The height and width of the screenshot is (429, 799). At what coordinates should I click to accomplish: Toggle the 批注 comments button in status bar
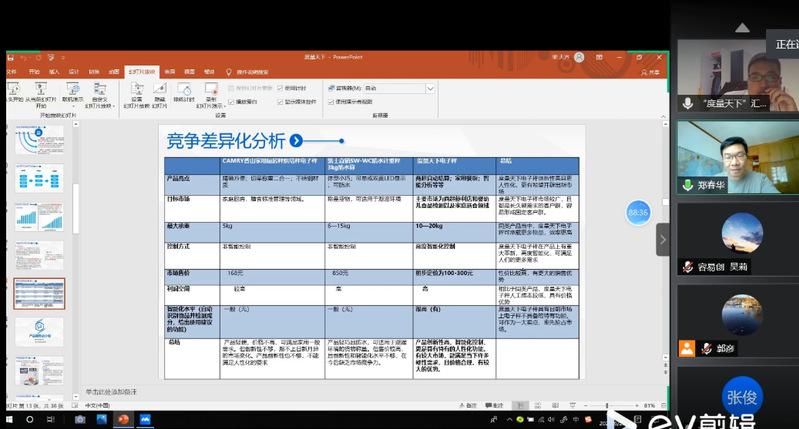494,406
